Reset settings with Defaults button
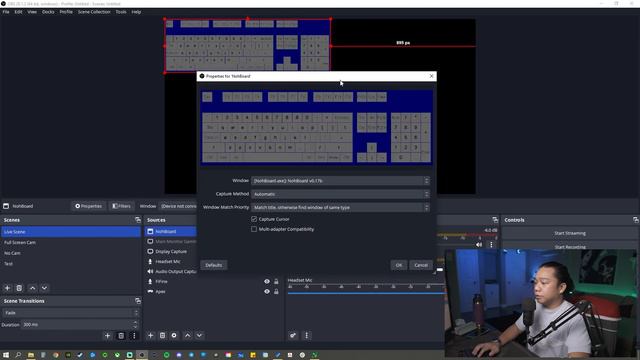The image size is (640, 360). pyautogui.click(x=213, y=265)
